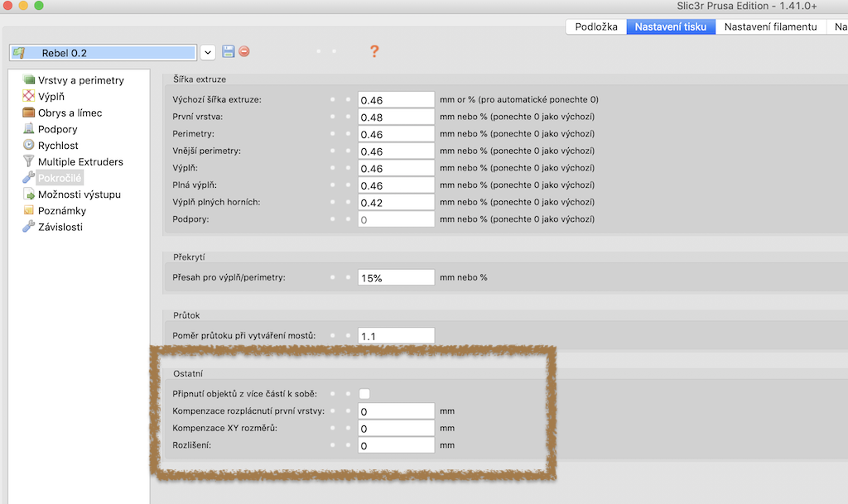This screenshot has width=848, height=504.
Task: Enable Připnutí objektů z více částí checkbox
Action: [364, 394]
